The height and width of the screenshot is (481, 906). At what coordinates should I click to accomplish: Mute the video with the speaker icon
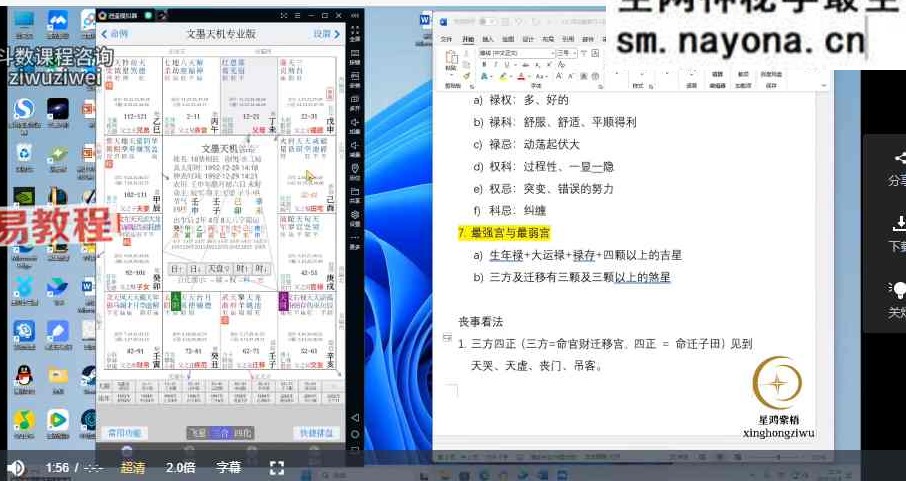16,468
